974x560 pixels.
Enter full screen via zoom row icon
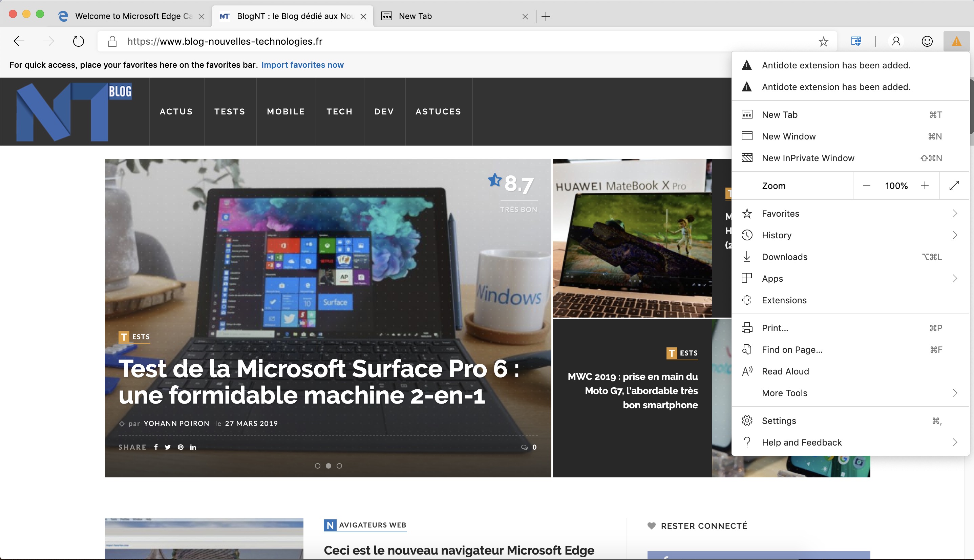pos(954,186)
